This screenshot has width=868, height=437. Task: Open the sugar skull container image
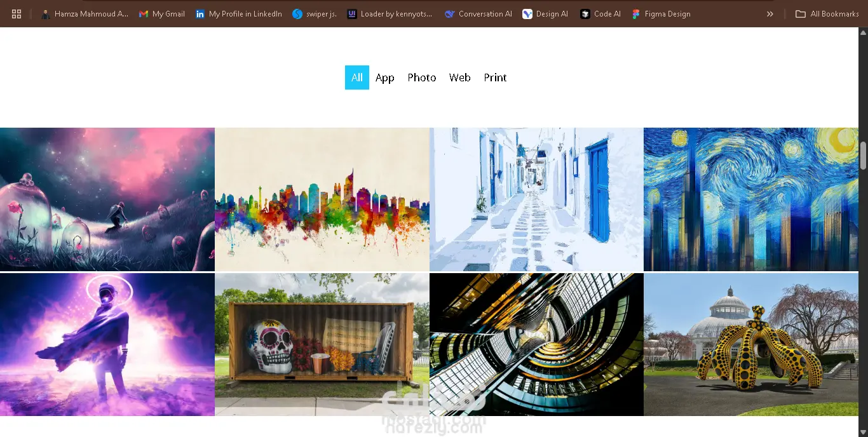(322, 345)
